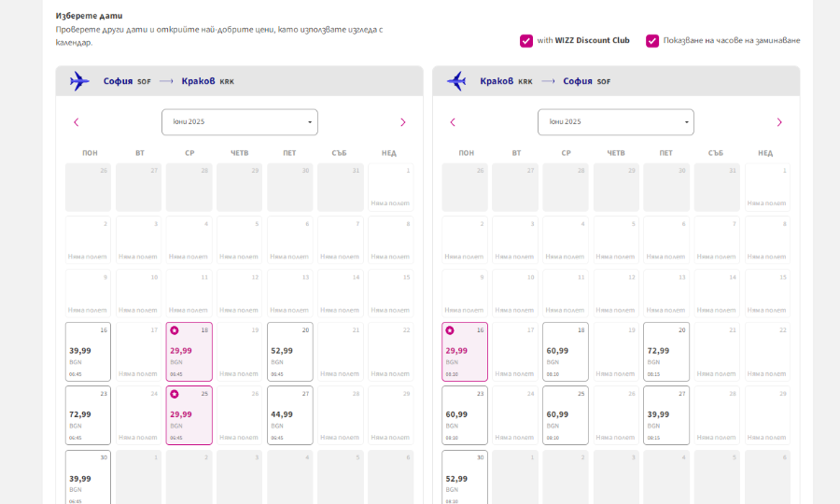Choose June 20 return flight for 72,99 BGN
Viewport: 840px width, 504px height.
coord(665,351)
